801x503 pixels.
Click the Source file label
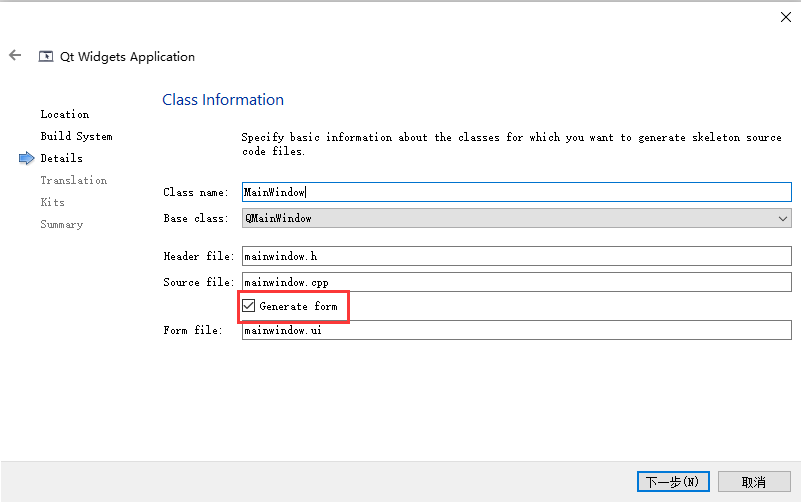coord(199,282)
